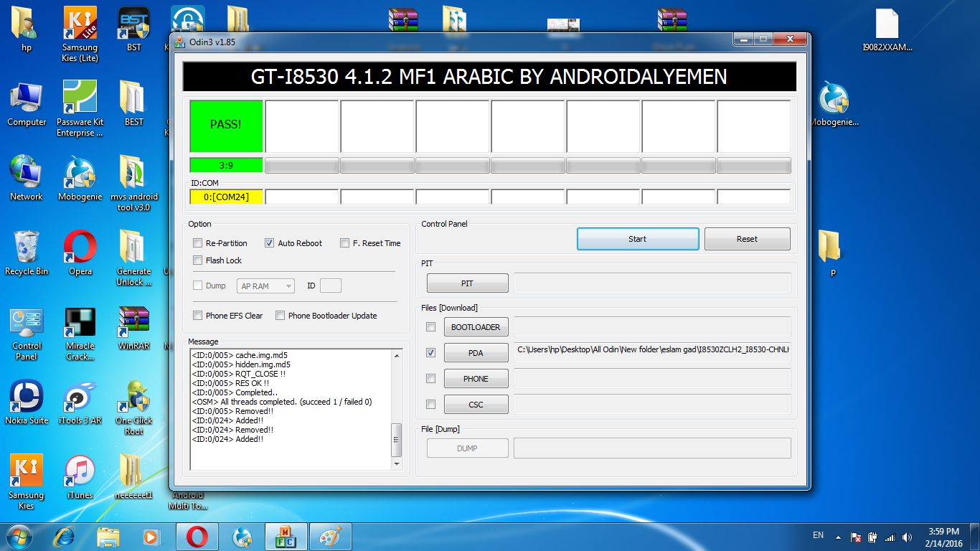Uncheck the checkbox beside PDA button
This screenshot has width=980, height=551.
pyautogui.click(x=431, y=353)
